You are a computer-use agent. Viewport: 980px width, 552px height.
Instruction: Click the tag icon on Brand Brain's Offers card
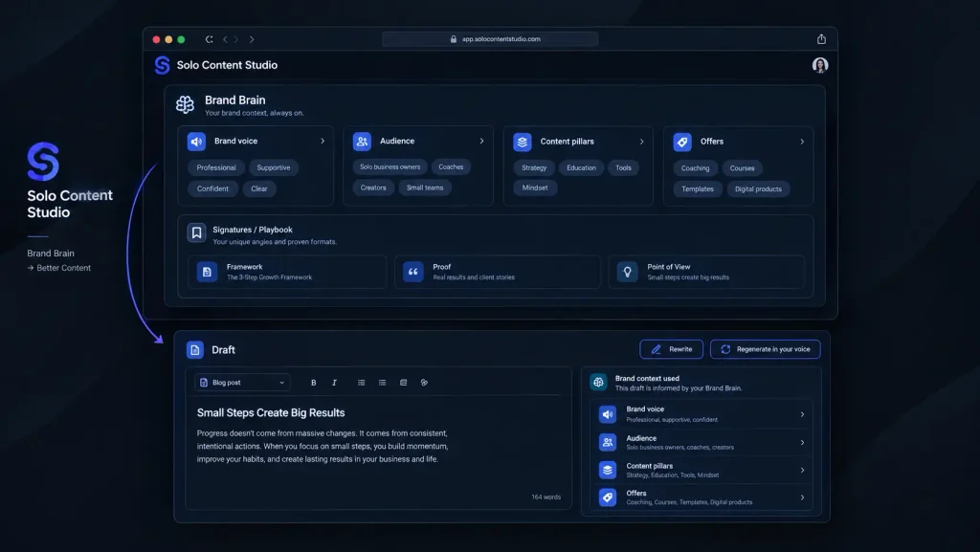tap(682, 142)
